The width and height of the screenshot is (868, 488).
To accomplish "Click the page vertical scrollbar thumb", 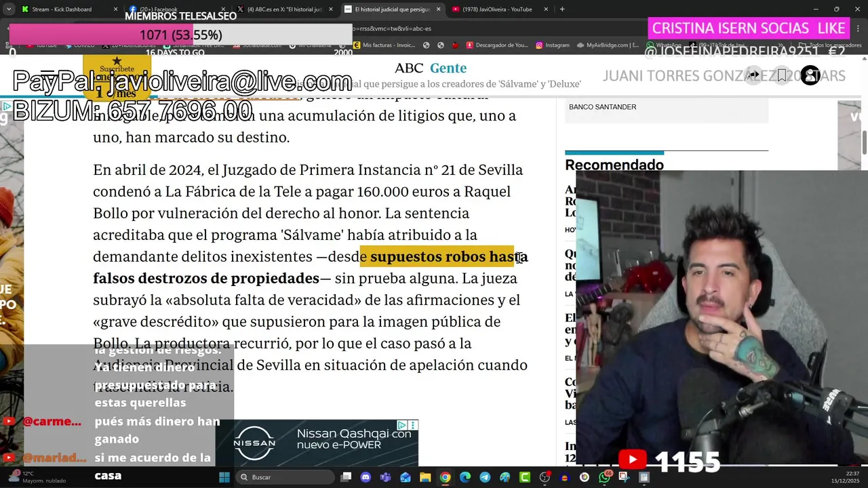I will (x=865, y=142).
